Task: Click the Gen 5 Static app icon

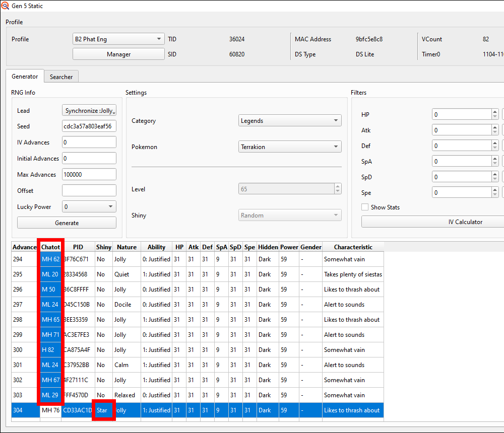Action: click(x=5, y=6)
